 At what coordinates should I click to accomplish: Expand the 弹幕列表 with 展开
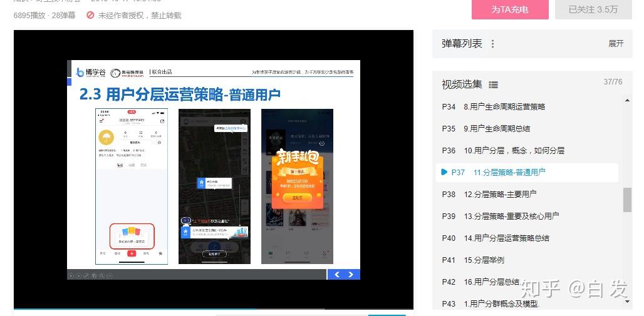(x=616, y=44)
